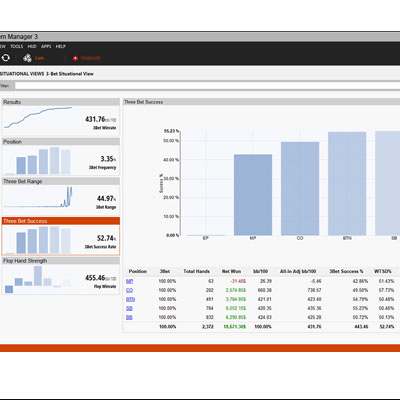Screen dimensions: 400x400
Task: Click the Cash game type label
Action: point(39,58)
